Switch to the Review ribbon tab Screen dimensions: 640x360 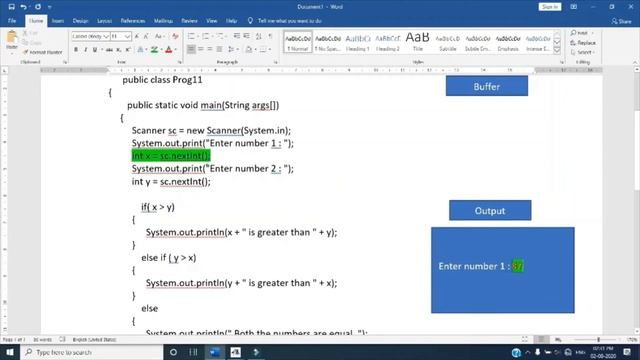(x=189, y=20)
